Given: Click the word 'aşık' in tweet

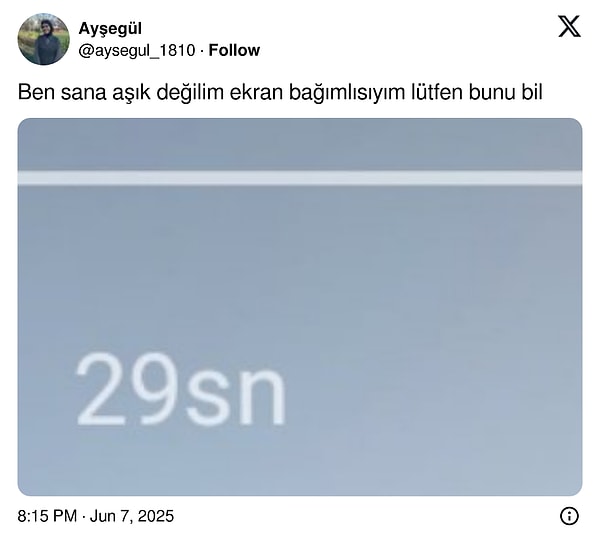Looking at the screenshot, I should point(131,93).
